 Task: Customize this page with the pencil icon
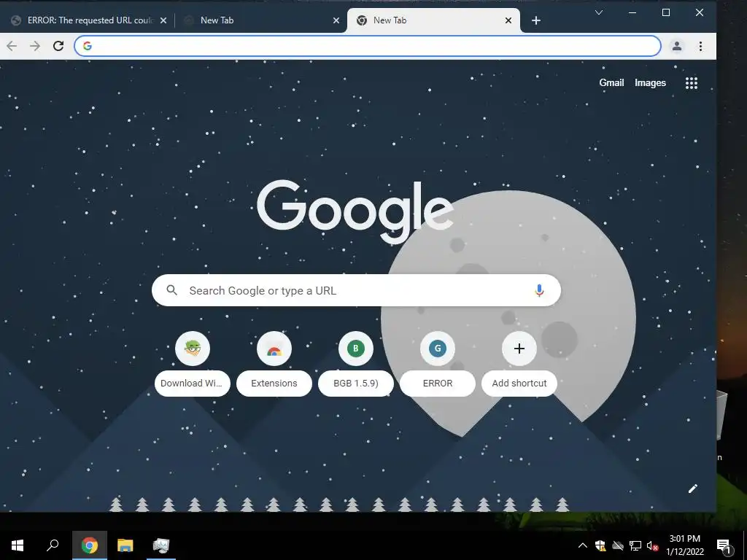(x=693, y=489)
